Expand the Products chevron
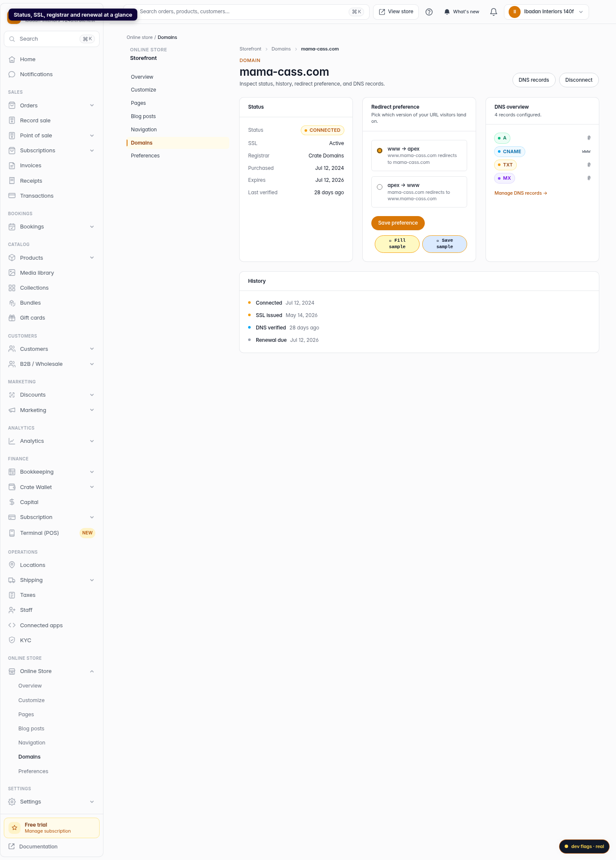Image resolution: width=616 pixels, height=860 pixels. (x=92, y=258)
